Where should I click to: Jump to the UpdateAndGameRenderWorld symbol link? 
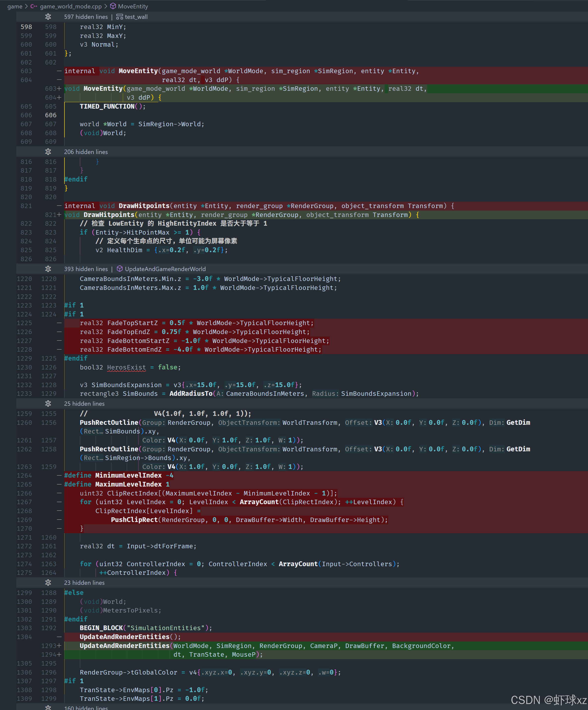pyautogui.click(x=165, y=269)
